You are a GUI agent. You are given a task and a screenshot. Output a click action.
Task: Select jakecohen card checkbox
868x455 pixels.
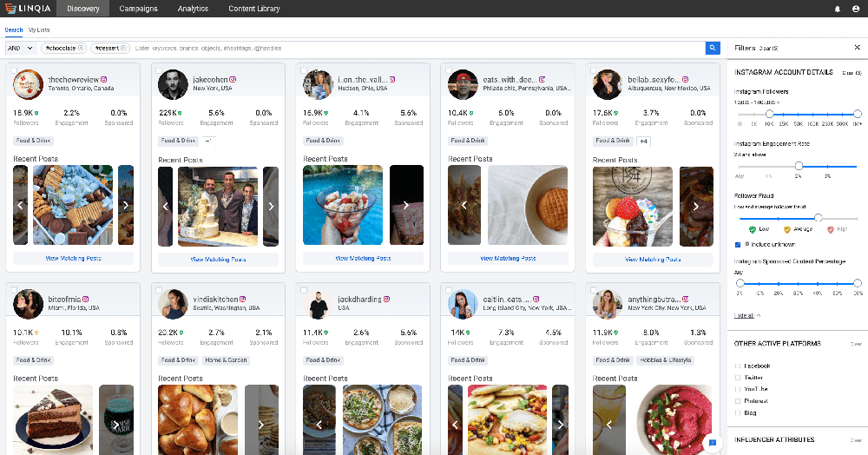click(x=159, y=71)
